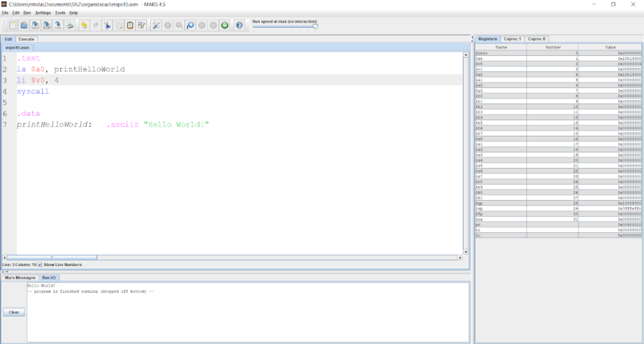This screenshot has width=644, height=344.
Task: Assemble the program with the wrench icon
Action: [156, 25]
